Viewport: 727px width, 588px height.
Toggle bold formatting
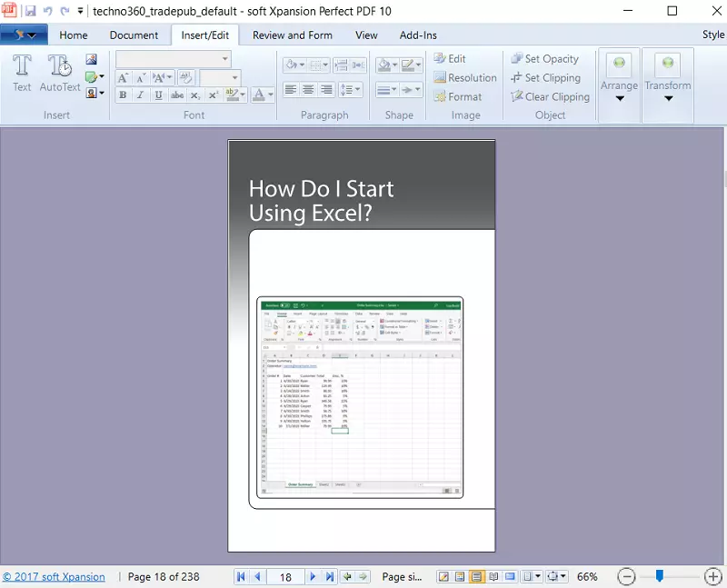coord(122,95)
